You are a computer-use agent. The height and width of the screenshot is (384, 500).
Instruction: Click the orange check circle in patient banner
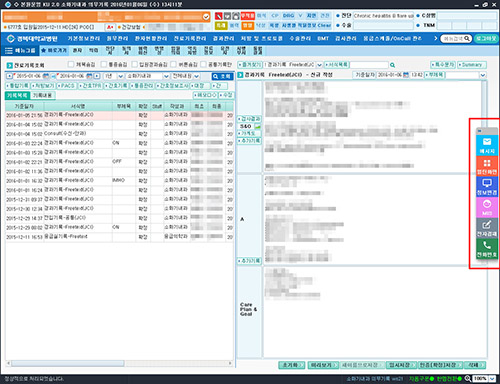click(206, 16)
